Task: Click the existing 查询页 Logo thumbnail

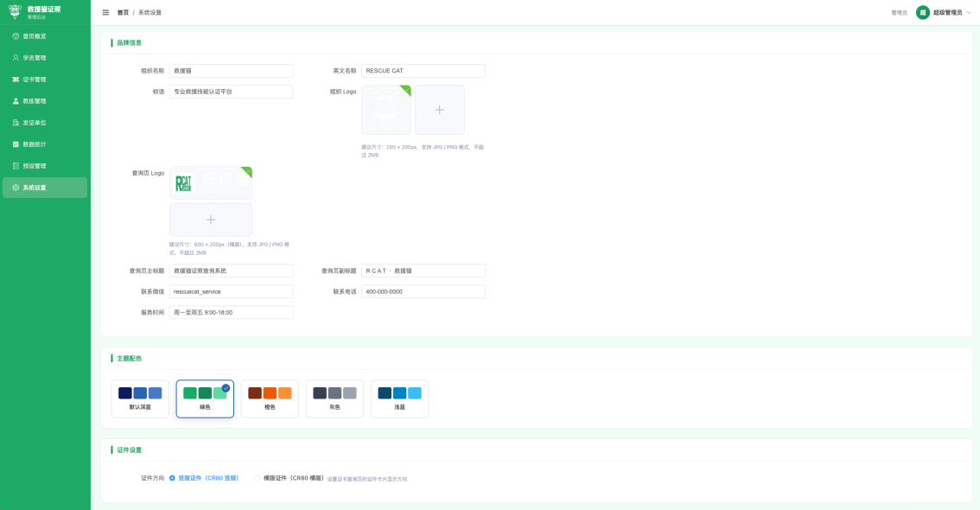Action: pyautogui.click(x=211, y=182)
